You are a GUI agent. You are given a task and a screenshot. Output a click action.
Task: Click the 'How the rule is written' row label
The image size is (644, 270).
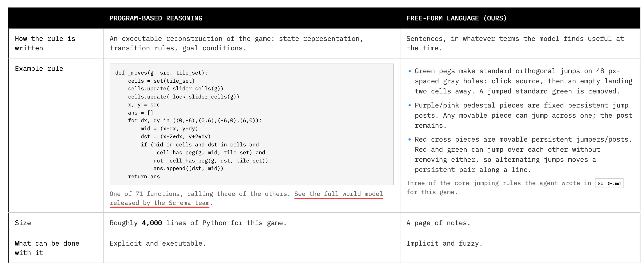45,43
